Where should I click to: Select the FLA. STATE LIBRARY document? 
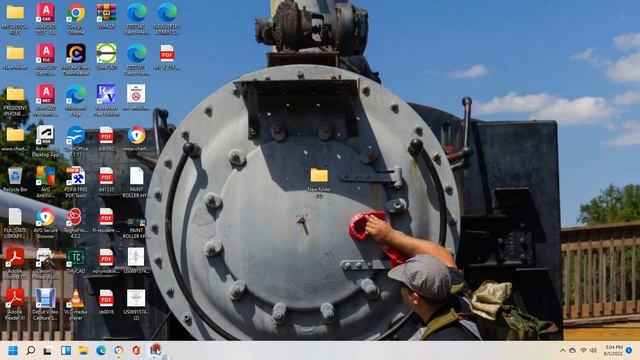tap(15, 223)
